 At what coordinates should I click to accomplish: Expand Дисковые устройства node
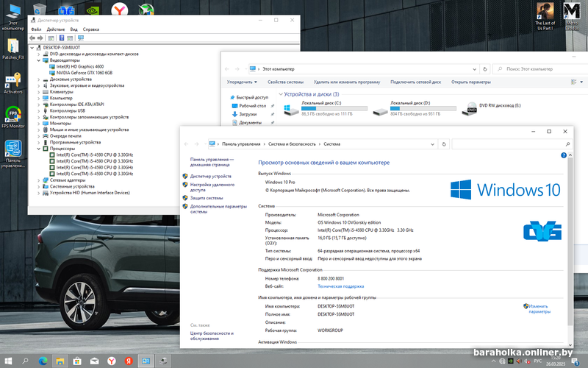click(39, 79)
